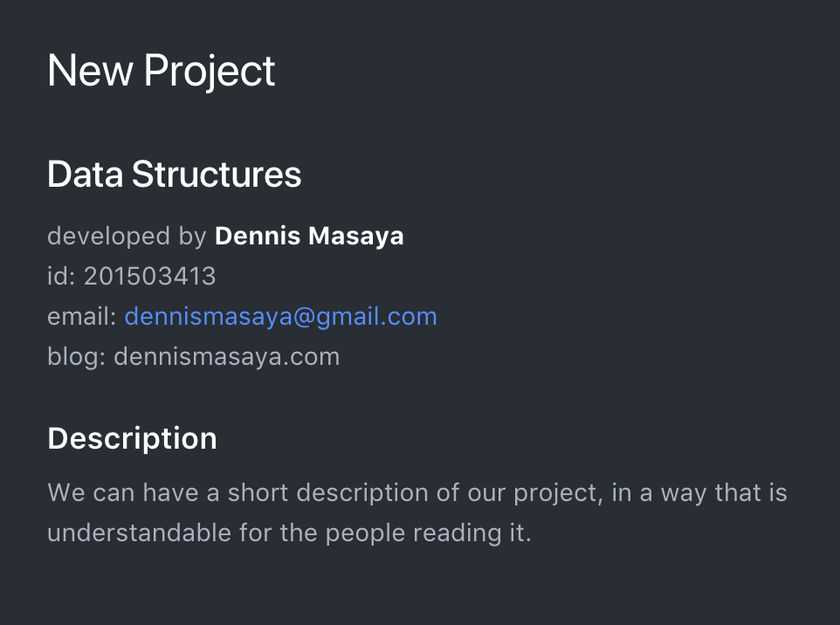Open the dennismasaya@gmail.com email link

(280, 317)
